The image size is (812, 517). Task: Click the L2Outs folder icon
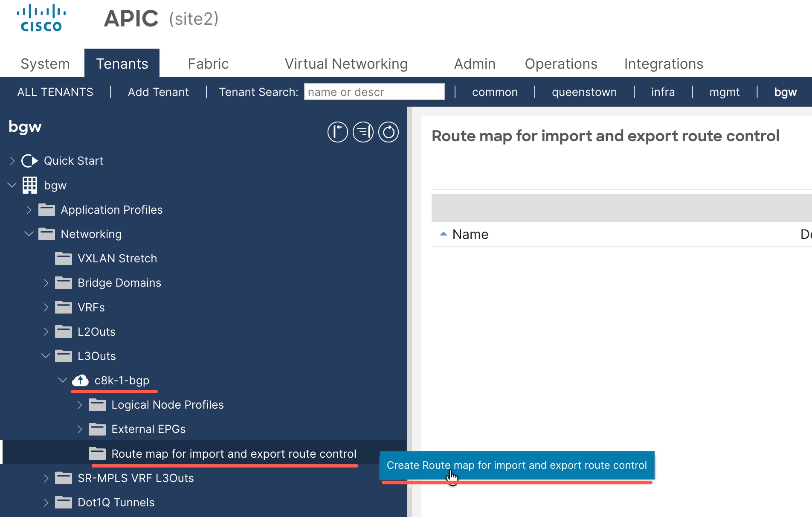64,331
